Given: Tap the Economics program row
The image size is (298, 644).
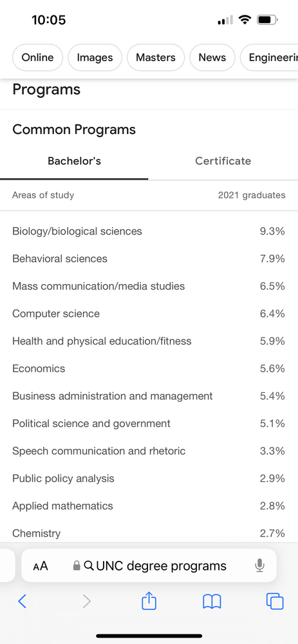Looking at the screenshot, I should (149, 368).
